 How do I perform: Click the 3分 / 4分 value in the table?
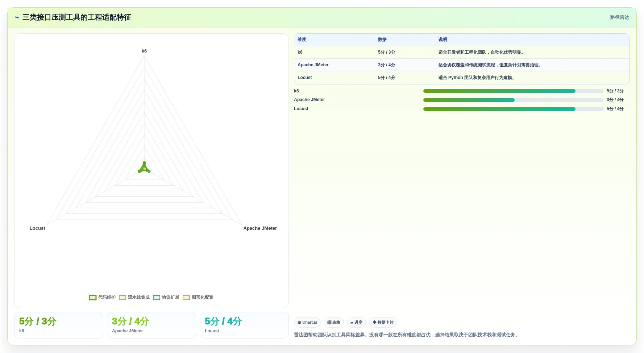387,65
